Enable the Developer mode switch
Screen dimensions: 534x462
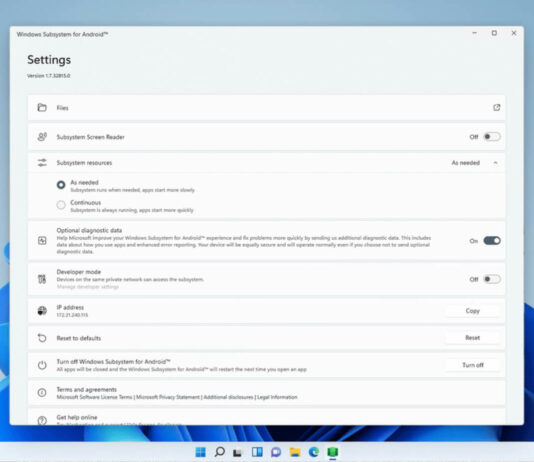coord(492,279)
